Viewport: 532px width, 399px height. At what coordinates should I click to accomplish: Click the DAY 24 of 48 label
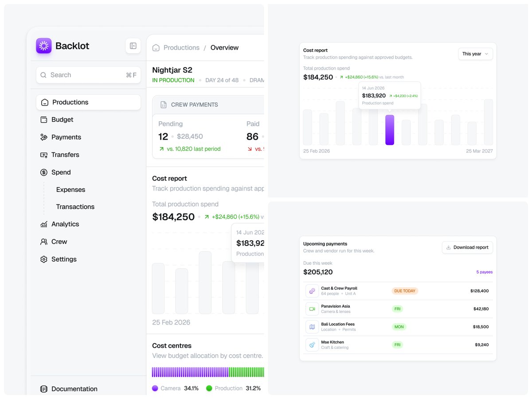[222, 80]
